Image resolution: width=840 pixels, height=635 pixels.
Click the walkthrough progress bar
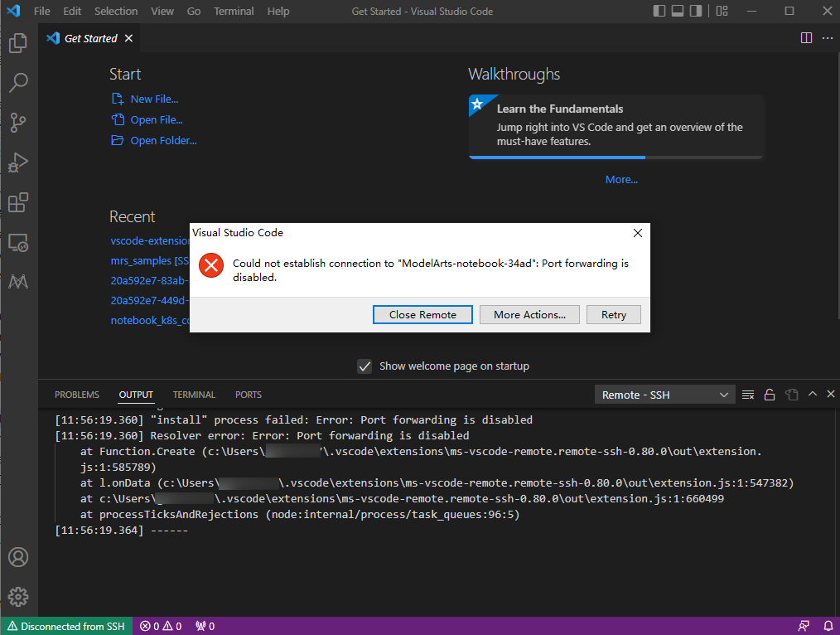pyautogui.click(x=616, y=158)
